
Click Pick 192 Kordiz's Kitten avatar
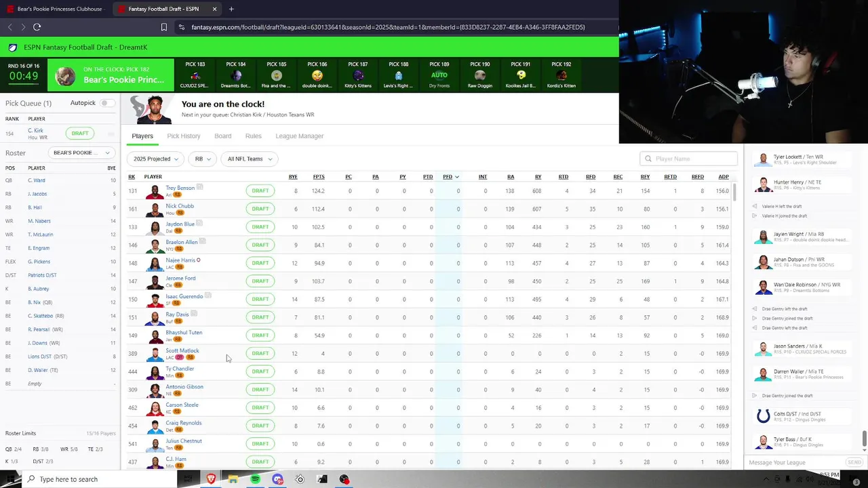(x=561, y=75)
